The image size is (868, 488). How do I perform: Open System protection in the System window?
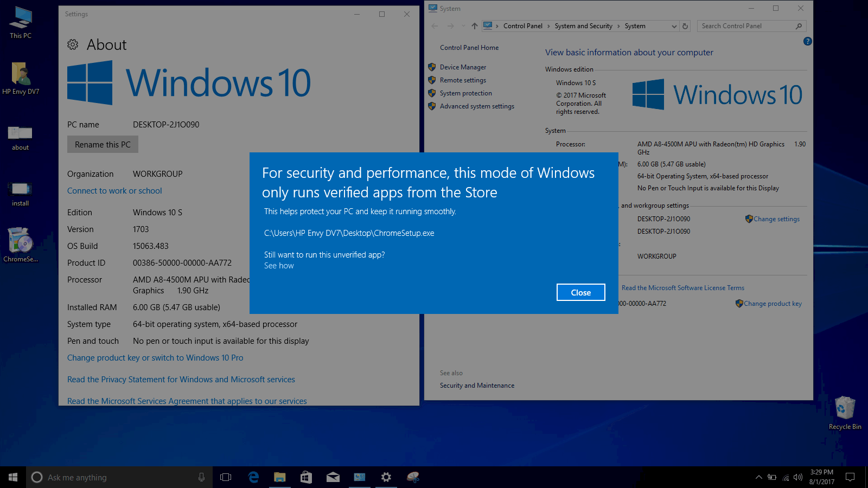point(466,93)
